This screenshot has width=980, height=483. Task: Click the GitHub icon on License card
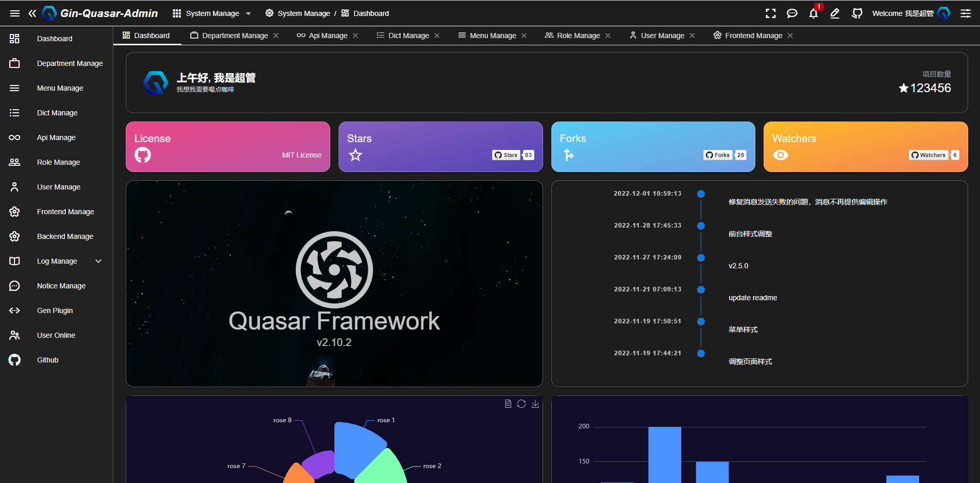tap(143, 154)
